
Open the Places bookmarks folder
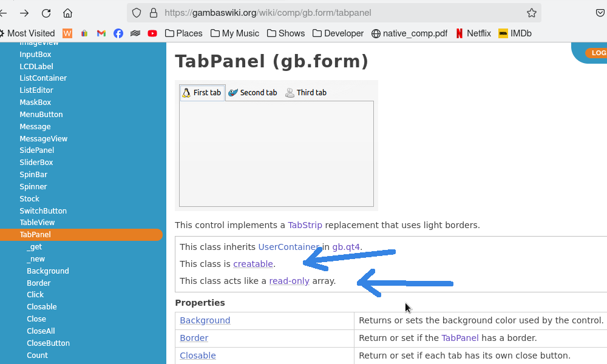(183, 33)
